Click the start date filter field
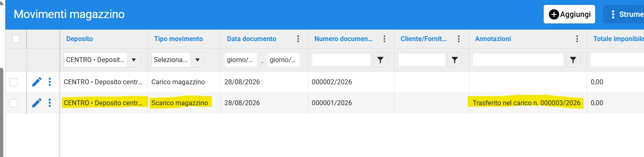644x157 pixels. 241,60
